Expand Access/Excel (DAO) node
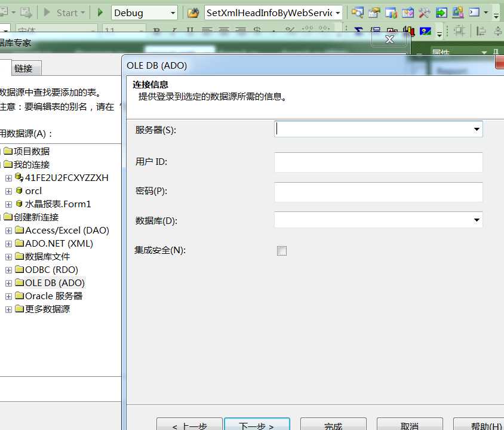The width and height of the screenshot is (504, 430). click(9, 231)
